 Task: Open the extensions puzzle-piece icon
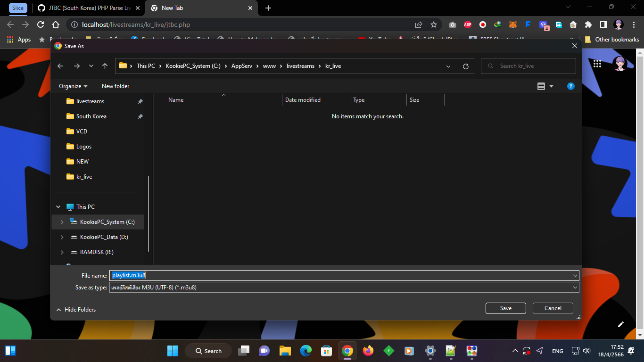point(588,25)
